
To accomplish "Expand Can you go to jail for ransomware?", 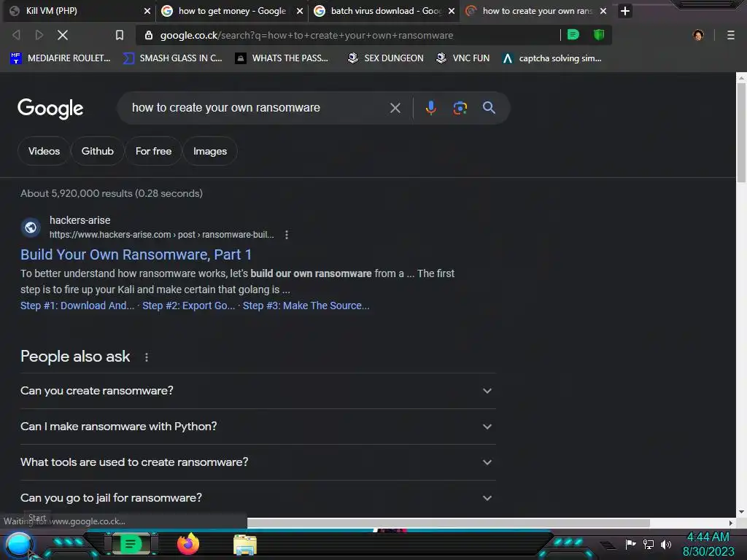I will [258, 498].
